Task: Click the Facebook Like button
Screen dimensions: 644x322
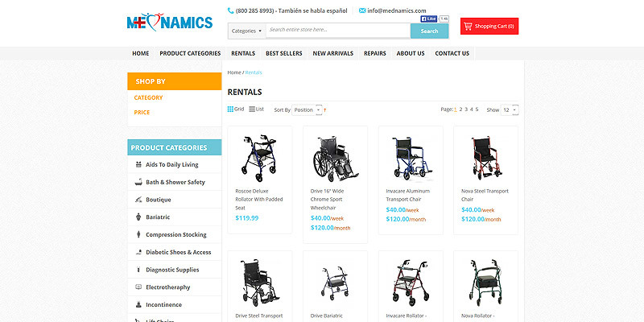Action: (428, 19)
